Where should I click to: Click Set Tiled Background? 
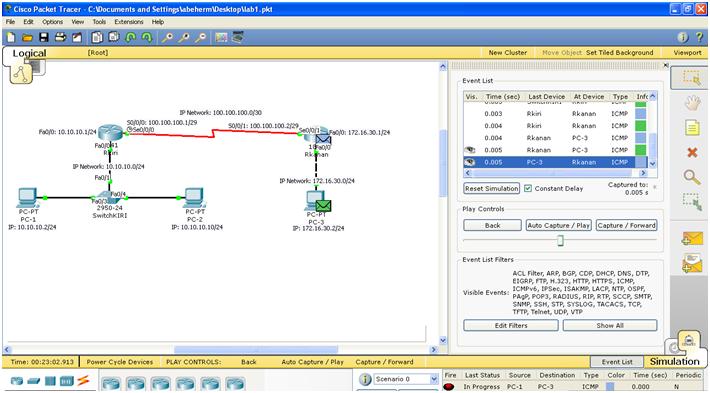[619, 53]
